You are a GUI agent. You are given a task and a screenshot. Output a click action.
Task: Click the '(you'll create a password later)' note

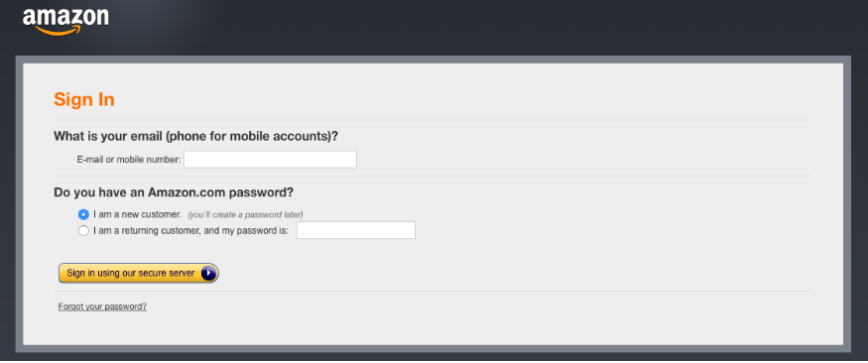(245, 214)
